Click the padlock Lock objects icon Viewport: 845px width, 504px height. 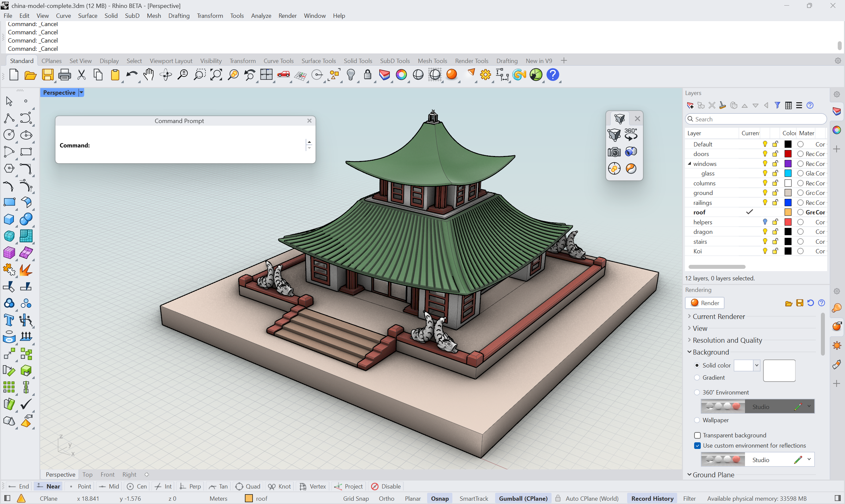pyautogui.click(x=368, y=75)
